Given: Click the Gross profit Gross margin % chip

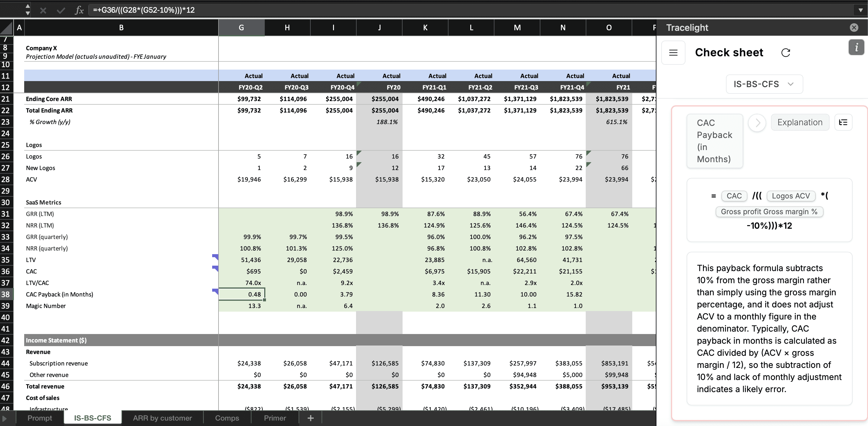Looking at the screenshot, I should pos(769,212).
